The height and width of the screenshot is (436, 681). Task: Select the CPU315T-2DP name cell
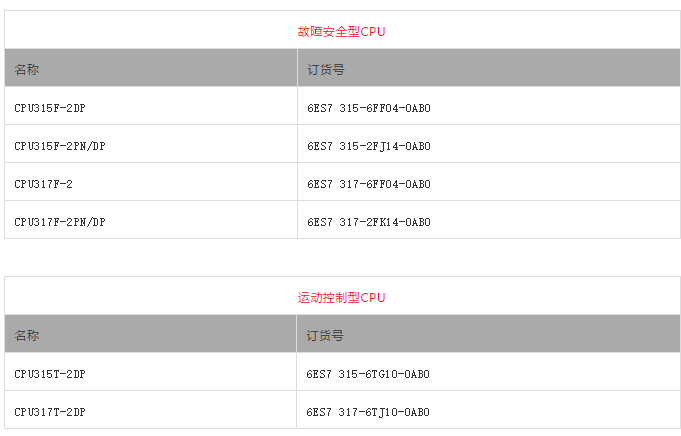tap(50, 374)
